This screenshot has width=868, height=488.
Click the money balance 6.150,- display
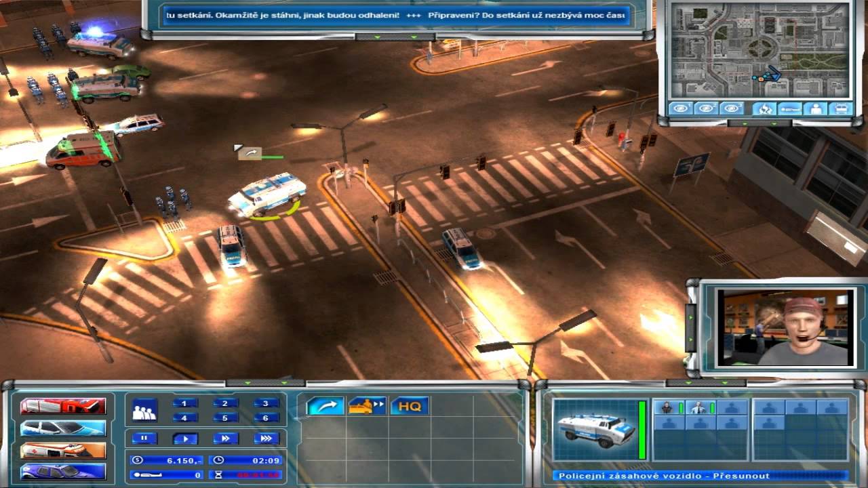pyautogui.click(x=166, y=460)
